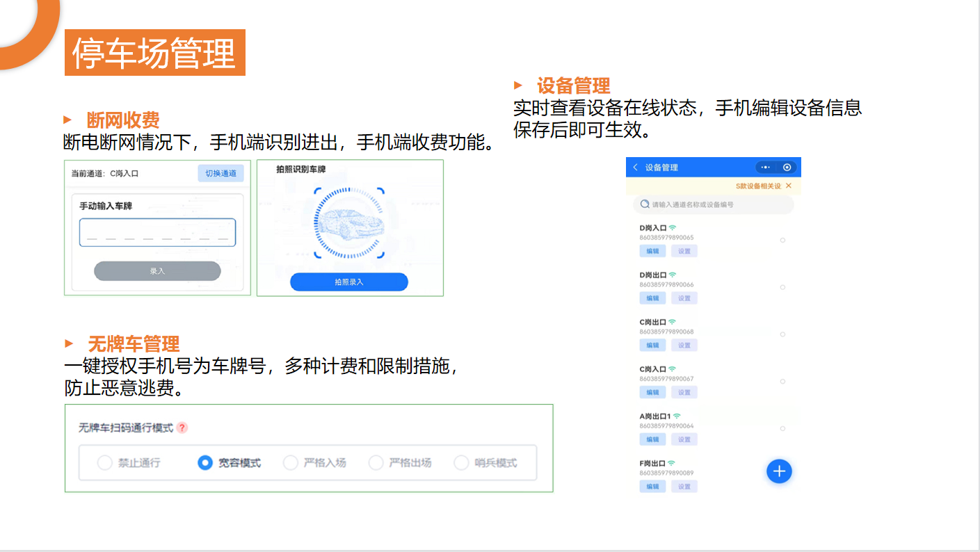Dismiss the S款设备相关设 banner with X
This screenshot has height=552, width=980.
(788, 186)
